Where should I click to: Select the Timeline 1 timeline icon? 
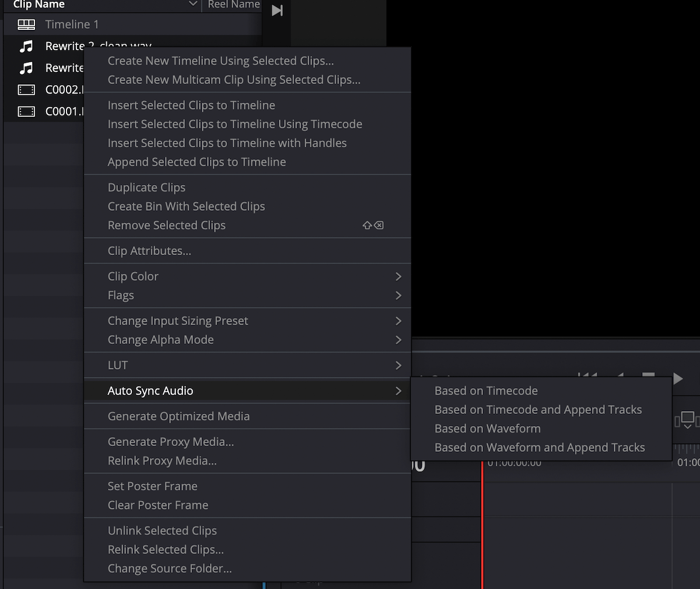(26, 24)
